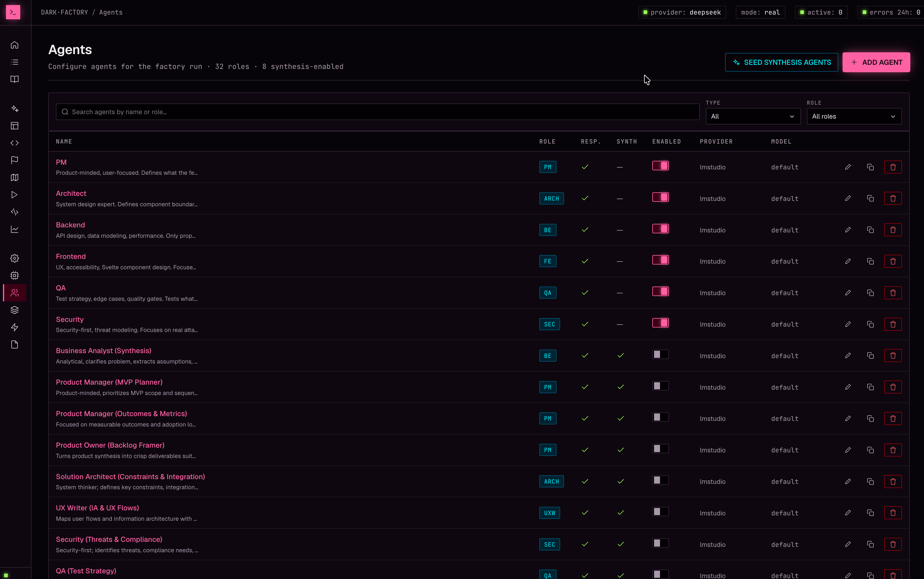Click the Add Agent button
Viewport: 924px width, 579px height.
876,62
